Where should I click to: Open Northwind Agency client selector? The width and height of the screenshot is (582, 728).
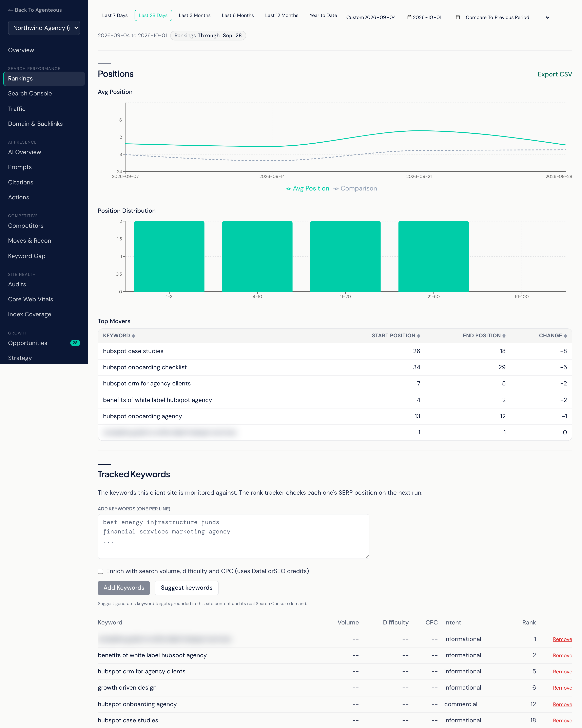pyautogui.click(x=44, y=28)
